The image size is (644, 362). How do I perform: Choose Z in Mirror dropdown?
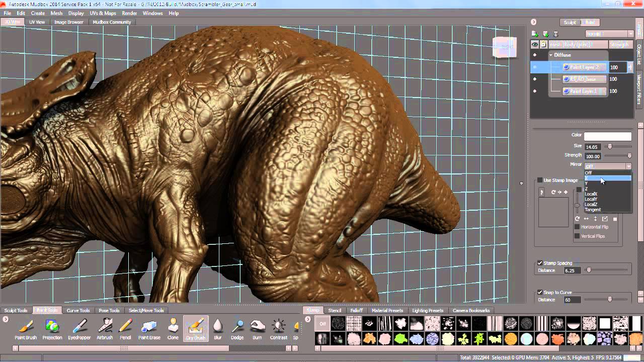tap(607, 189)
